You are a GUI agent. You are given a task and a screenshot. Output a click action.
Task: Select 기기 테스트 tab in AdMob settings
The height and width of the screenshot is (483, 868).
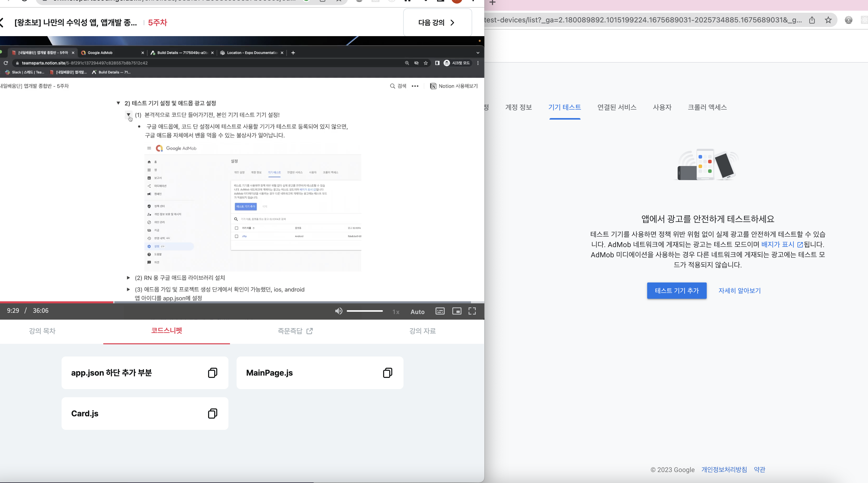tap(565, 107)
